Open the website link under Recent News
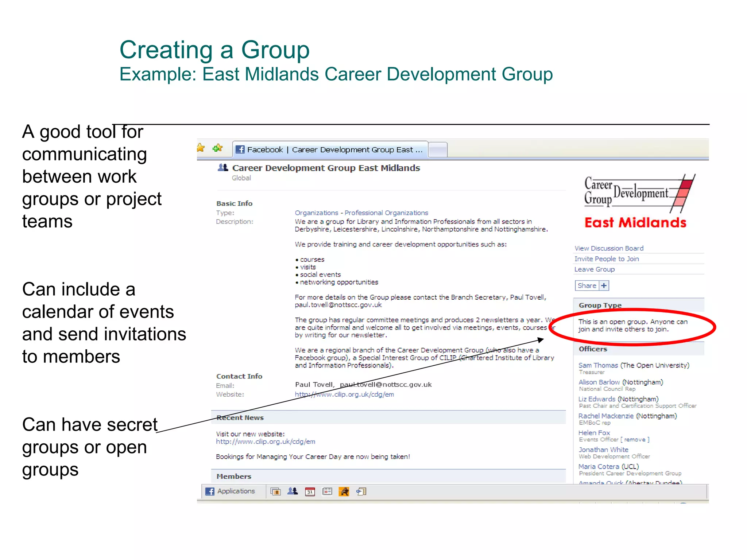Viewport: 747px width, 560px height. [x=266, y=442]
